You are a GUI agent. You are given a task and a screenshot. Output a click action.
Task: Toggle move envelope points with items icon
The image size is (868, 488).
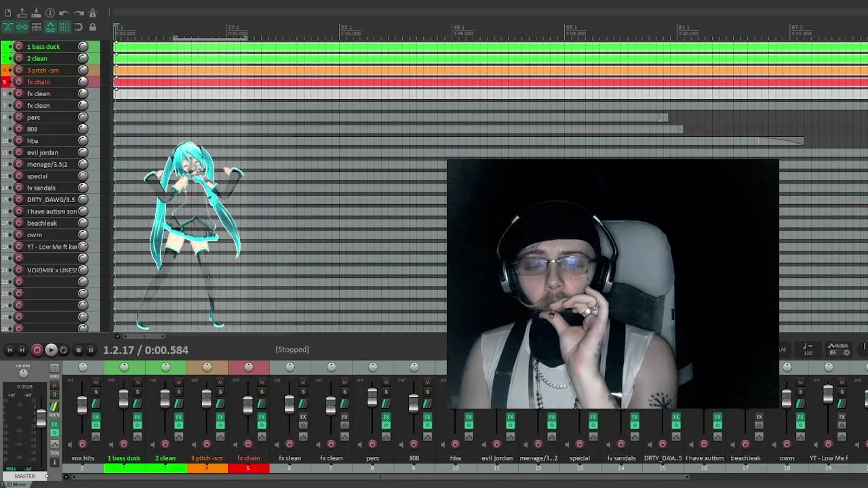point(50,27)
